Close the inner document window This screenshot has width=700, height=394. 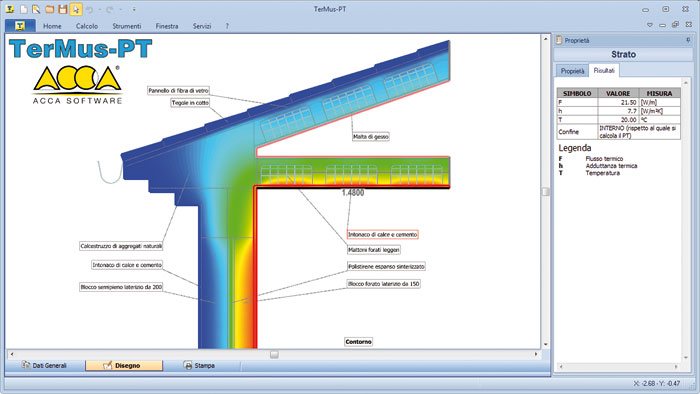coord(688,25)
